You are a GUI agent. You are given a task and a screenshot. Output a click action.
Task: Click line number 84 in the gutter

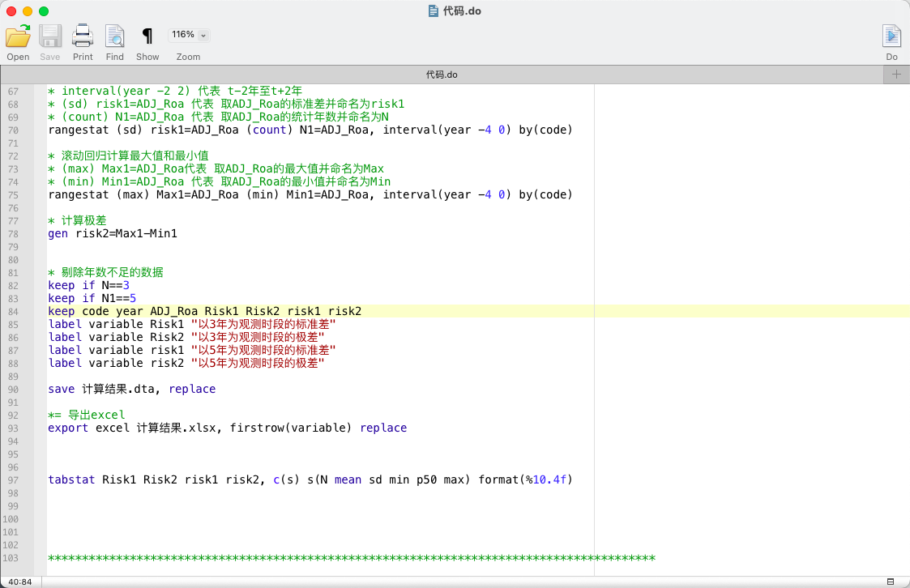12,311
